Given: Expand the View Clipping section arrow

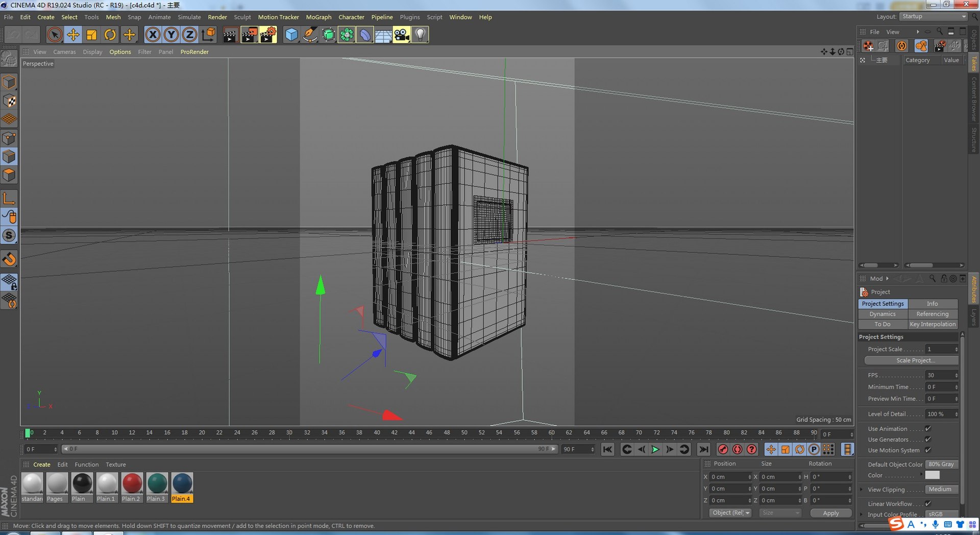Looking at the screenshot, I should point(862,490).
